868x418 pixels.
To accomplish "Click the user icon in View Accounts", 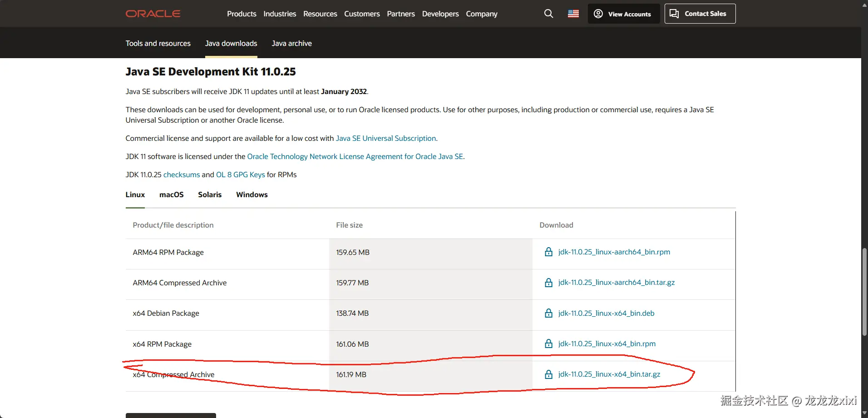I will [x=598, y=14].
